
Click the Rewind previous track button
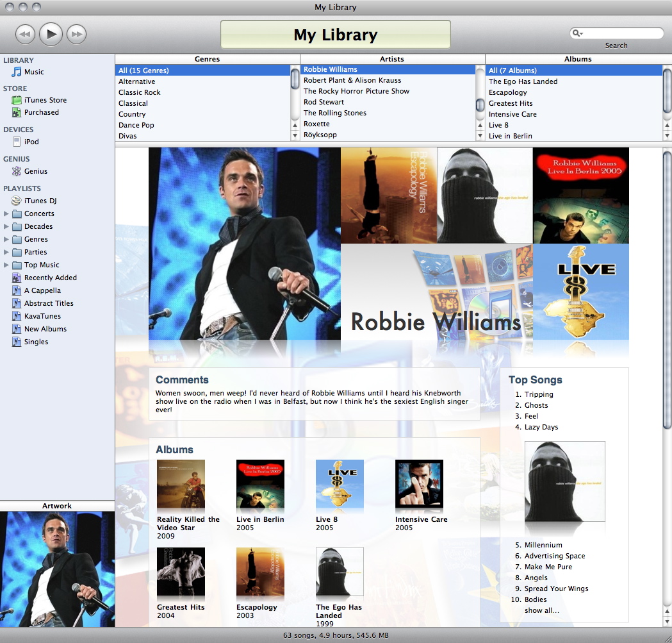point(25,35)
